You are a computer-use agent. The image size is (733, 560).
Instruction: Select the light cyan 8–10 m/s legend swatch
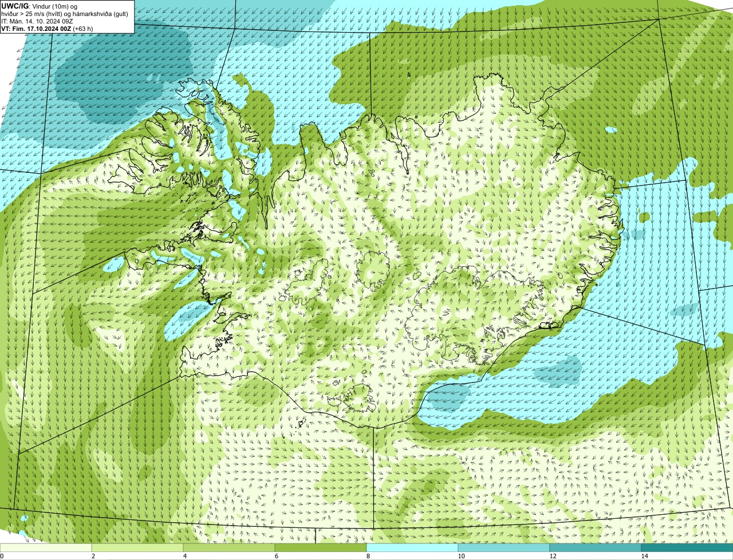[x=413, y=547]
